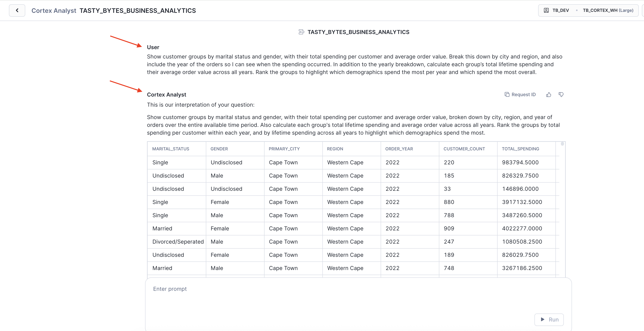Image resolution: width=644 pixels, height=331 pixels.
Task: Select the Cortex Analyst breadcrumb label
Action: click(54, 10)
